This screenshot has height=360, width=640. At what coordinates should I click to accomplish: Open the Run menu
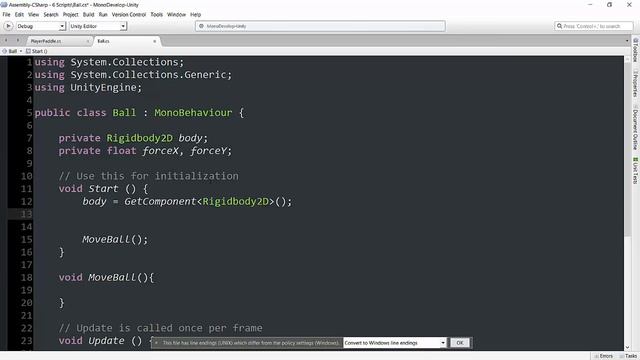(x=103, y=15)
